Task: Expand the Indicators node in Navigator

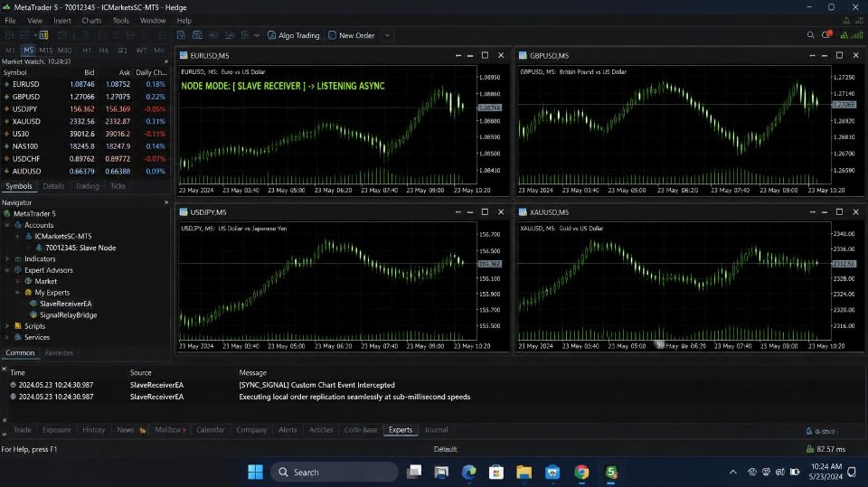Action: pos(7,259)
